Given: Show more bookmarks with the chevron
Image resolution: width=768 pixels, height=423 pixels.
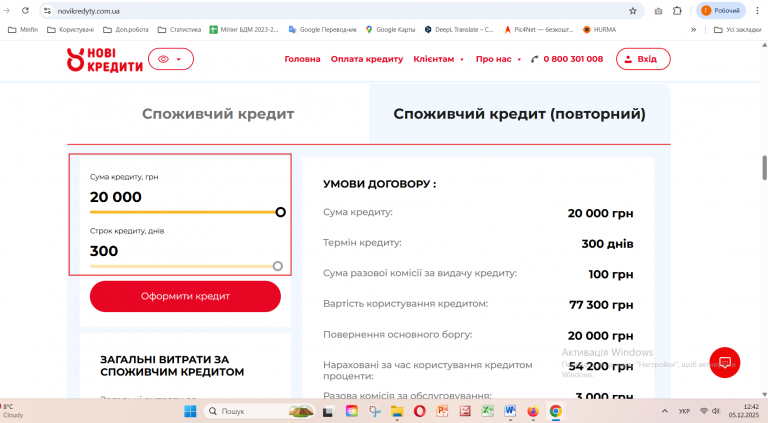Looking at the screenshot, I should [694, 30].
